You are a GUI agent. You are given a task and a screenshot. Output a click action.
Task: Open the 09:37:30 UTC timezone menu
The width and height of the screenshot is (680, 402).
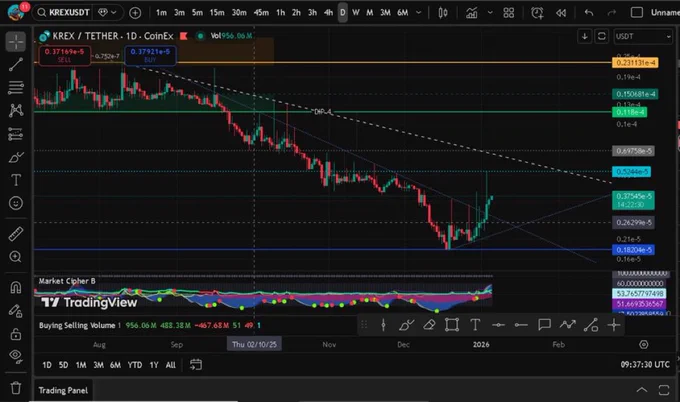click(644, 365)
